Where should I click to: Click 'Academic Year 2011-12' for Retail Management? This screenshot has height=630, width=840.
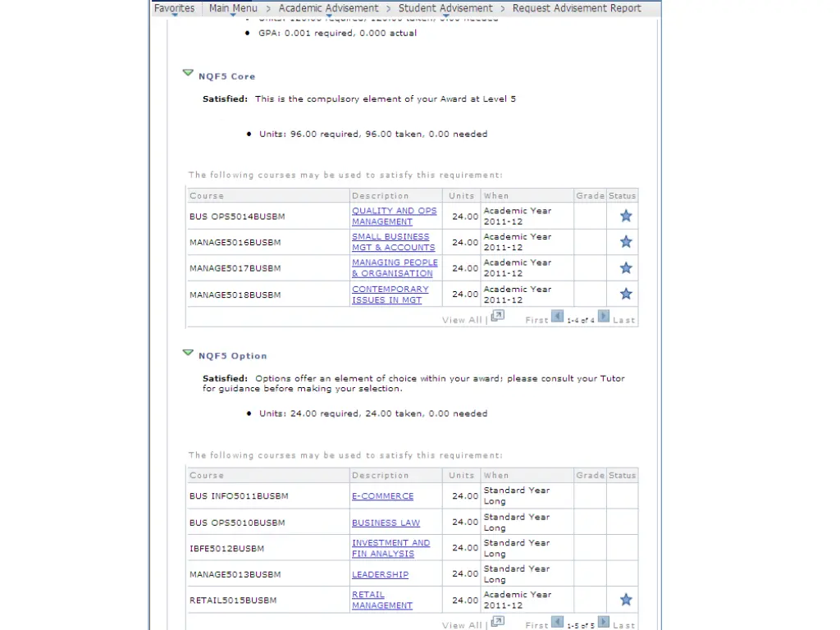pos(518,600)
